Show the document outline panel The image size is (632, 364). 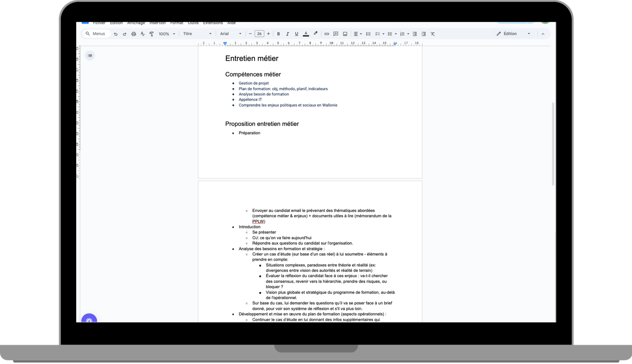click(90, 56)
